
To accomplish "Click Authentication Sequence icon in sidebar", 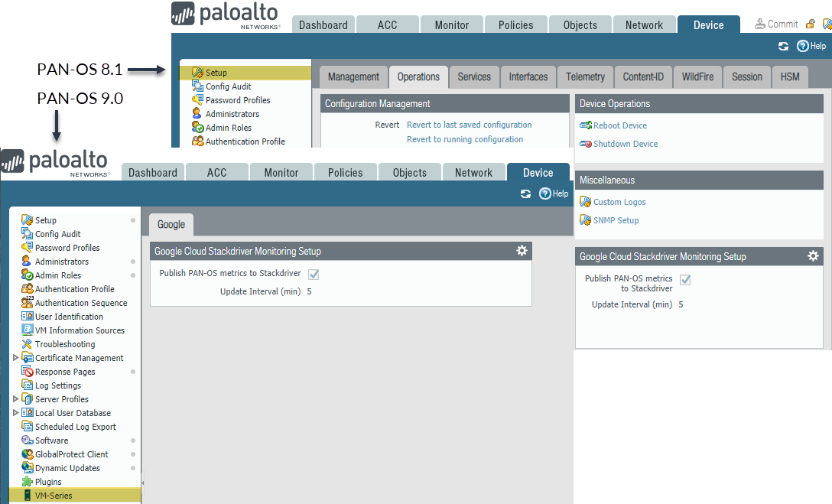I will pyautogui.click(x=27, y=302).
